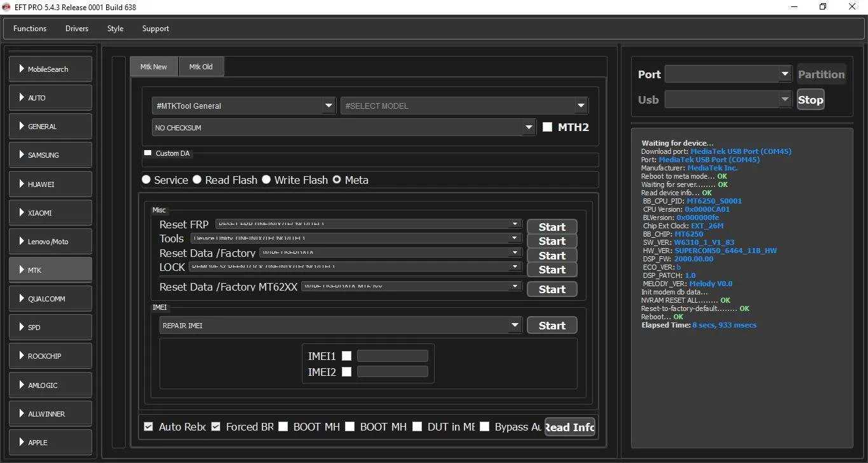Select the XIAOMI sidebar category
The height and width of the screenshot is (463, 868).
click(50, 213)
